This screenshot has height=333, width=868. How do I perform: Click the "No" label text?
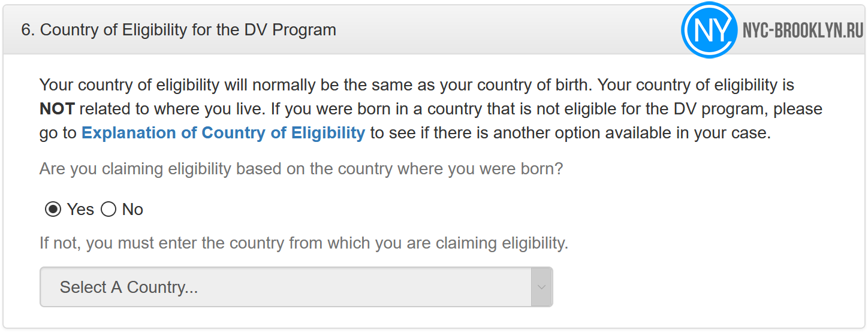pyautogui.click(x=132, y=210)
